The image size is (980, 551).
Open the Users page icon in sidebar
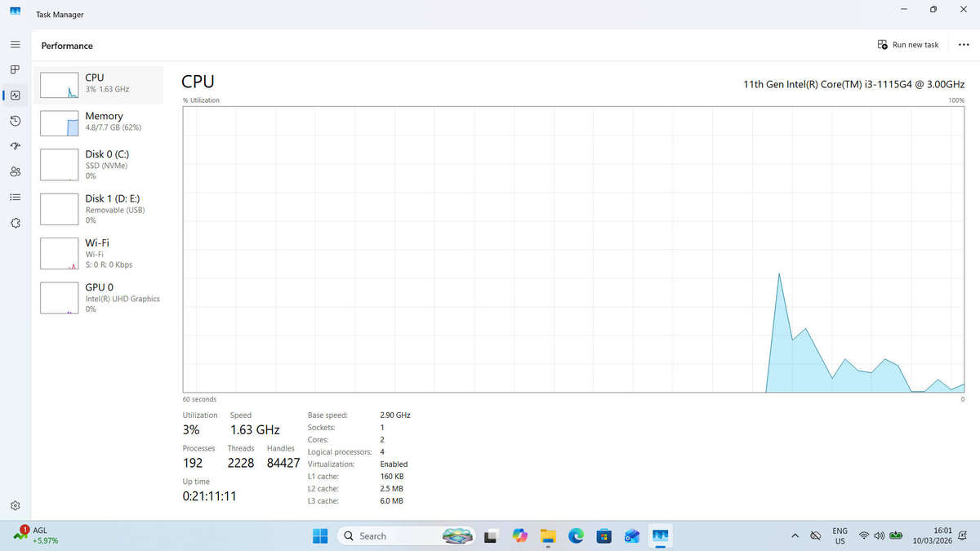click(15, 171)
